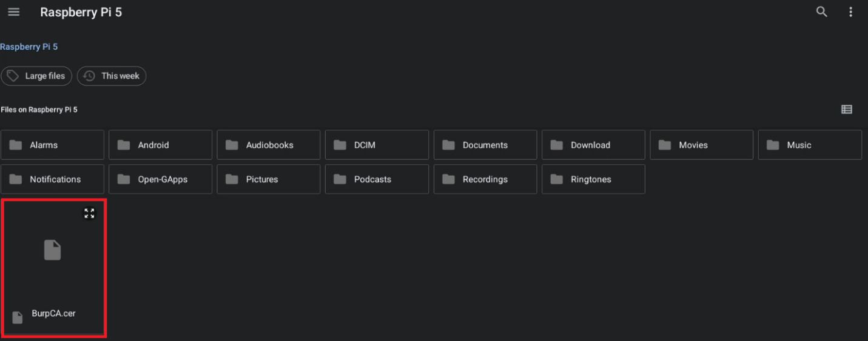Click the search magnifier icon
The height and width of the screenshot is (341, 868).
pyautogui.click(x=821, y=12)
